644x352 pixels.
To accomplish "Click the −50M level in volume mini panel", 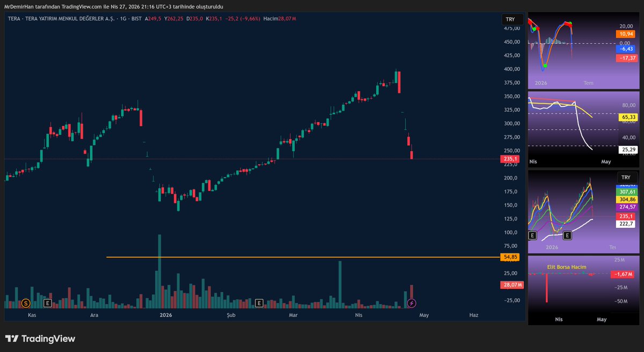I will click(x=620, y=301).
